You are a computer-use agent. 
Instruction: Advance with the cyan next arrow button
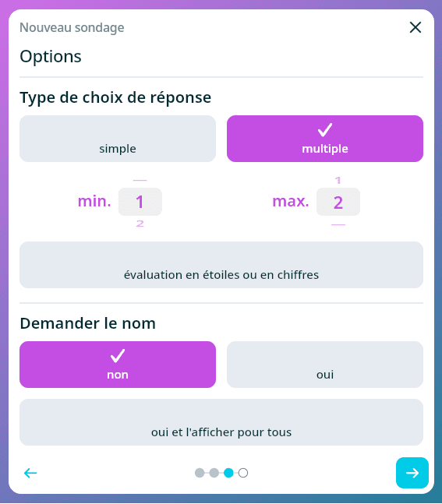(412, 473)
